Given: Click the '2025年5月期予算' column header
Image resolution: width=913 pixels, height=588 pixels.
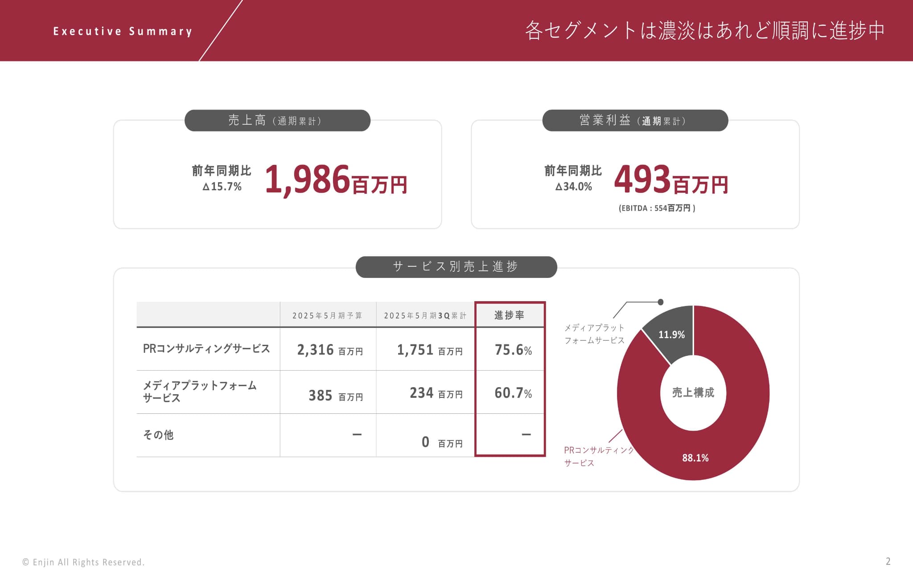Looking at the screenshot, I should tap(328, 315).
